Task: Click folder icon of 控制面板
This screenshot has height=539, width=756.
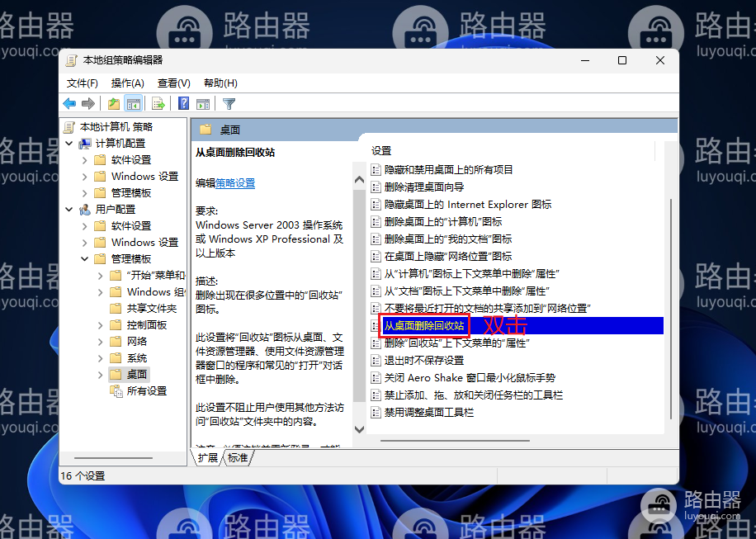Action: point(116,325)
